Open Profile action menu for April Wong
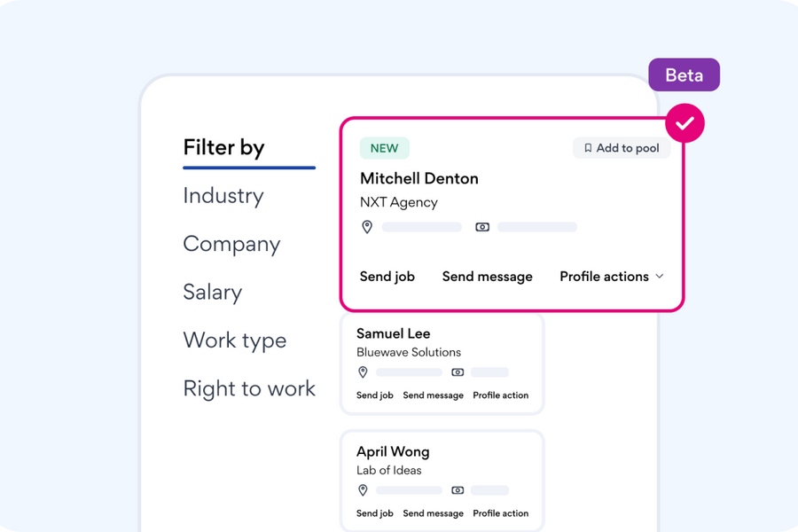Screen dimensions: 798x532 tap(500, 513)
